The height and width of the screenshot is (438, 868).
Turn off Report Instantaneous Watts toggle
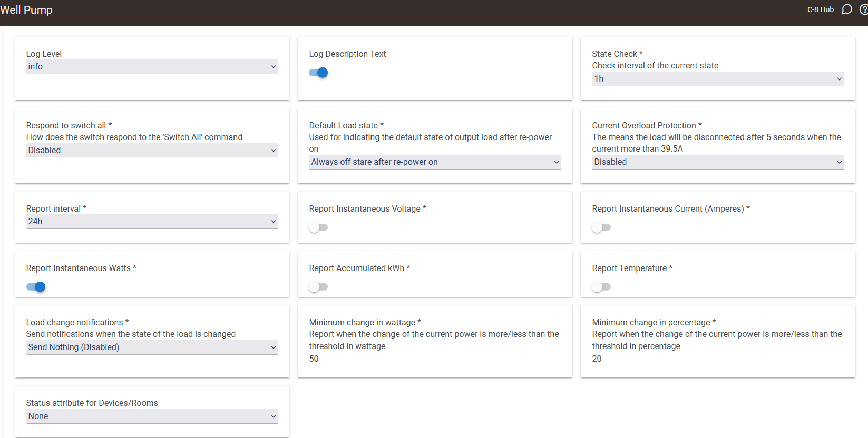pos(36,287)
